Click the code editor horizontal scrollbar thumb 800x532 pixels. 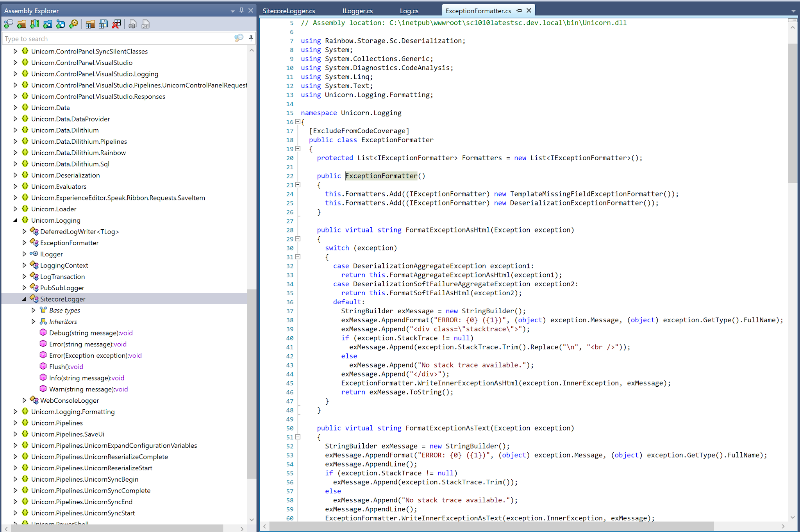(491, 527)
